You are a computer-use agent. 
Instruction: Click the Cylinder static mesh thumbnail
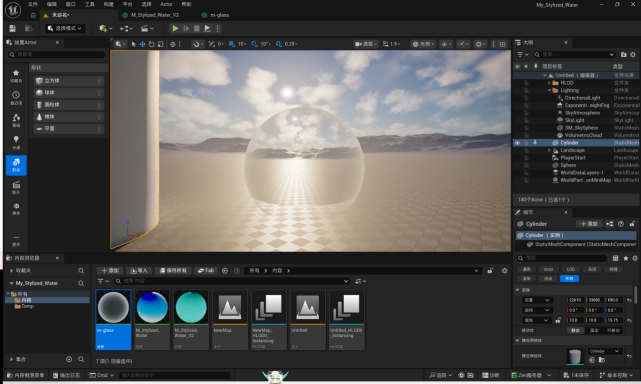574,356
